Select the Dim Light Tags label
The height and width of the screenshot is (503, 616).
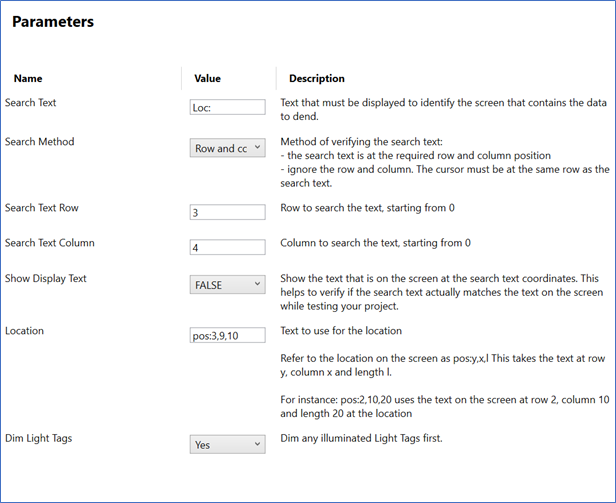click(38, 439)
